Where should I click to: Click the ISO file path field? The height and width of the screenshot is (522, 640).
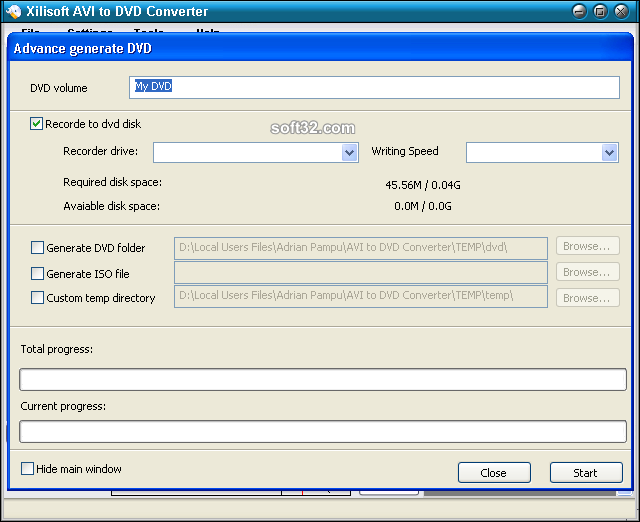point(361,273)
